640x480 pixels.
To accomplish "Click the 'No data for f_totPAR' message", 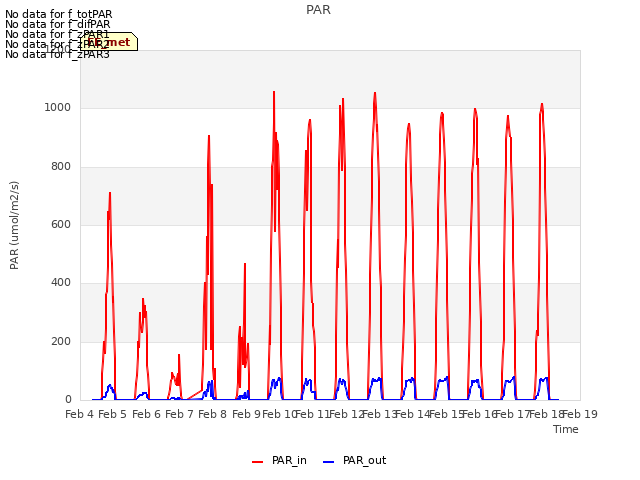I will (58, 15).
